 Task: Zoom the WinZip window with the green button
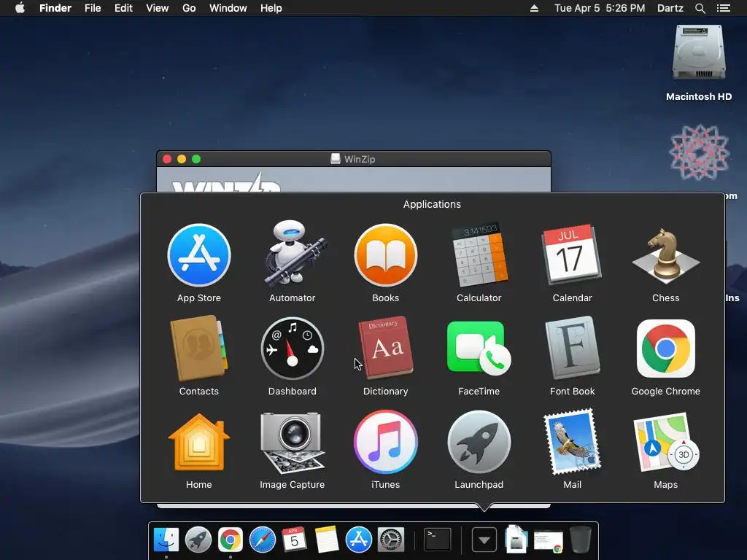coord(196,159)
